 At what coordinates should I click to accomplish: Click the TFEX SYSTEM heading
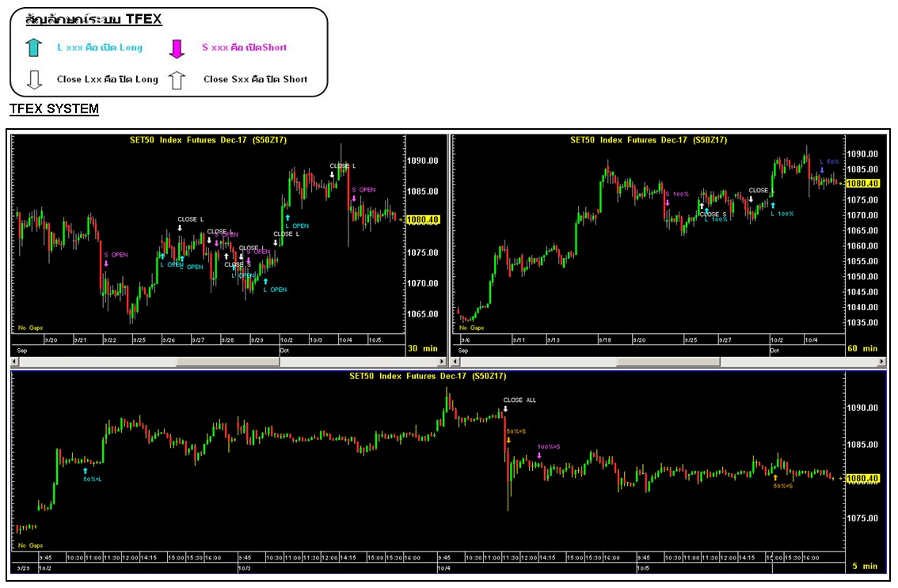point(55,108)
